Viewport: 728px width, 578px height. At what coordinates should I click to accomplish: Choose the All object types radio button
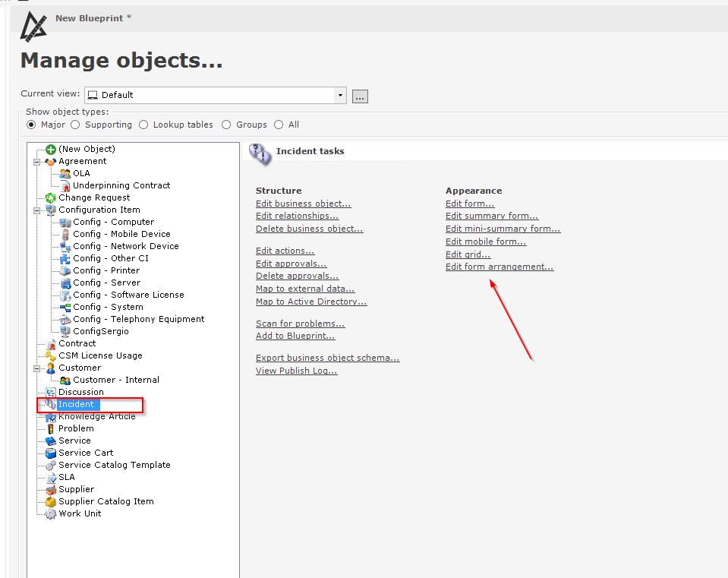(279, 125)
